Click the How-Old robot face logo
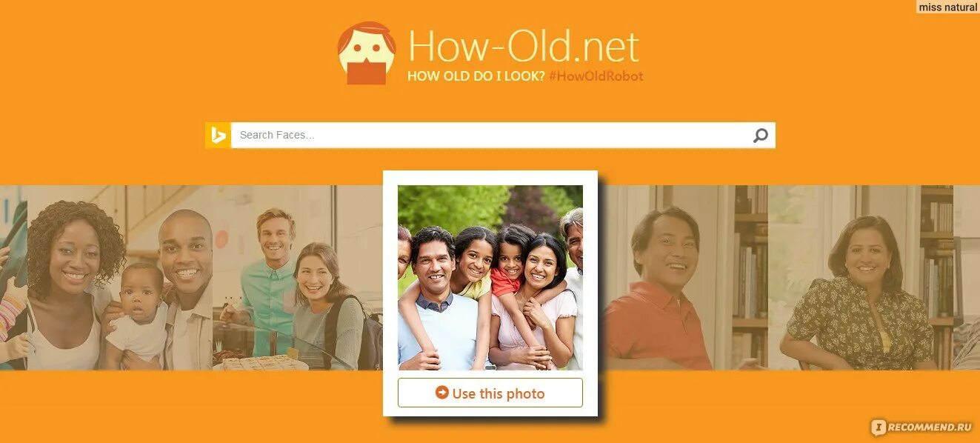The image size is (980, 443). click(367, 53)
